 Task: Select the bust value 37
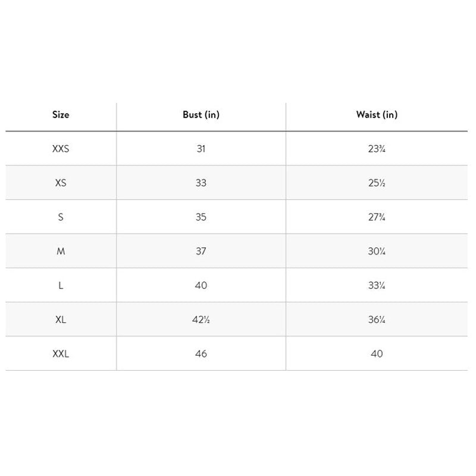pos(201,251)
